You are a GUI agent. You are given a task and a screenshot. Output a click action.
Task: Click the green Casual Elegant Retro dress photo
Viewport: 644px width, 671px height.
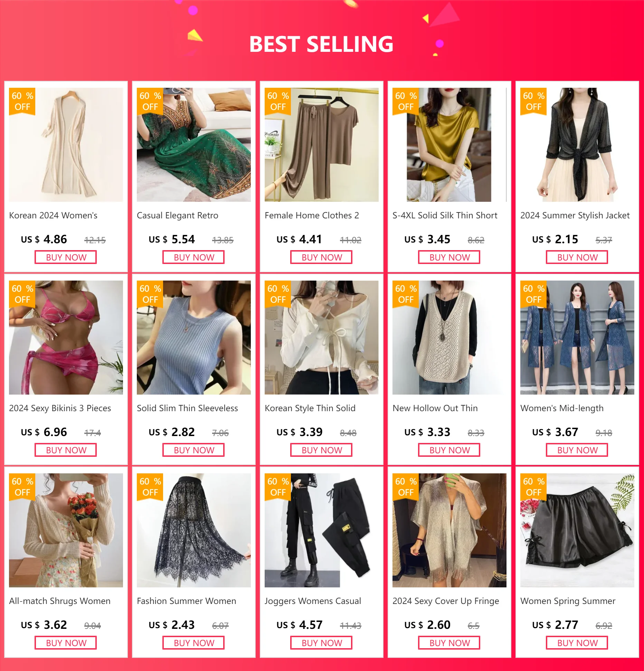click(x=194, y=144)
